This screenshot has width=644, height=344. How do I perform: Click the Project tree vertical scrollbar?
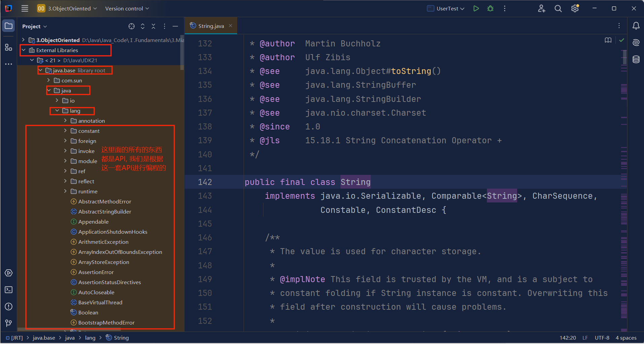[182, 52]
